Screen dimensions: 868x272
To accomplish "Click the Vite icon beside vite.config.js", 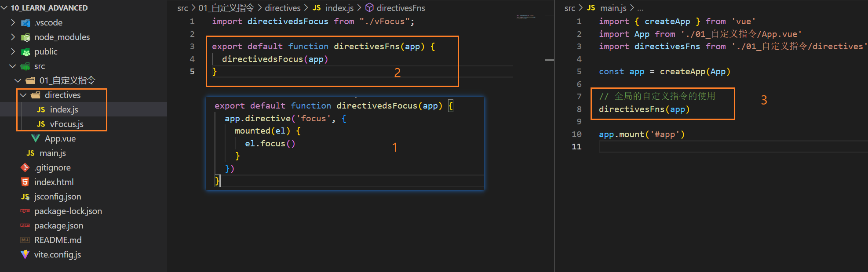I will [25, 254].
